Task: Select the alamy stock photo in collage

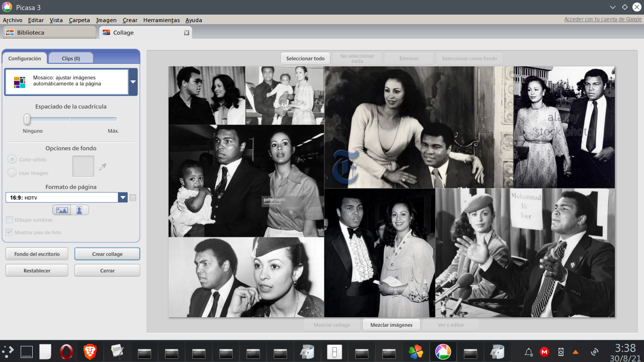Action: (564, 127)
